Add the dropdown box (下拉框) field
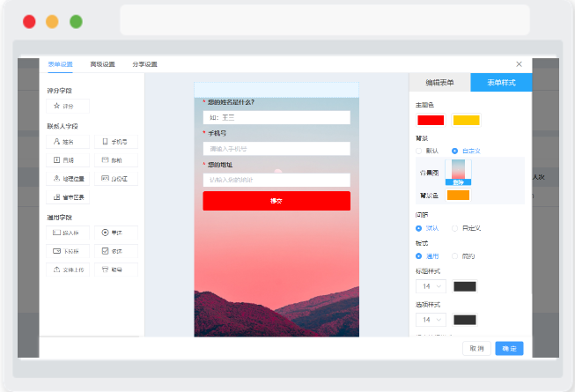The width and height of the screenshot is (575, 392). coord(68,251)
